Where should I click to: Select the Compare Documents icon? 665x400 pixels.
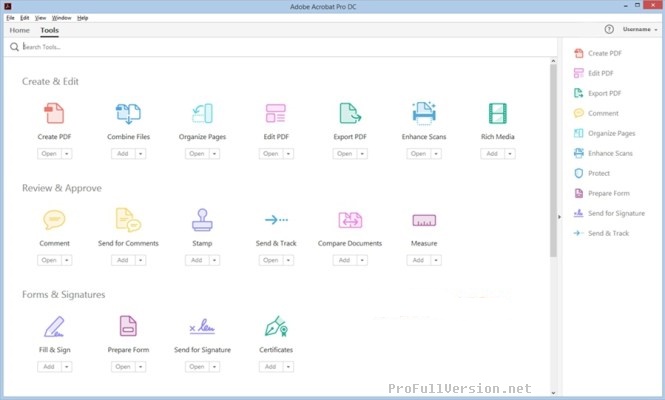(350, 220)
